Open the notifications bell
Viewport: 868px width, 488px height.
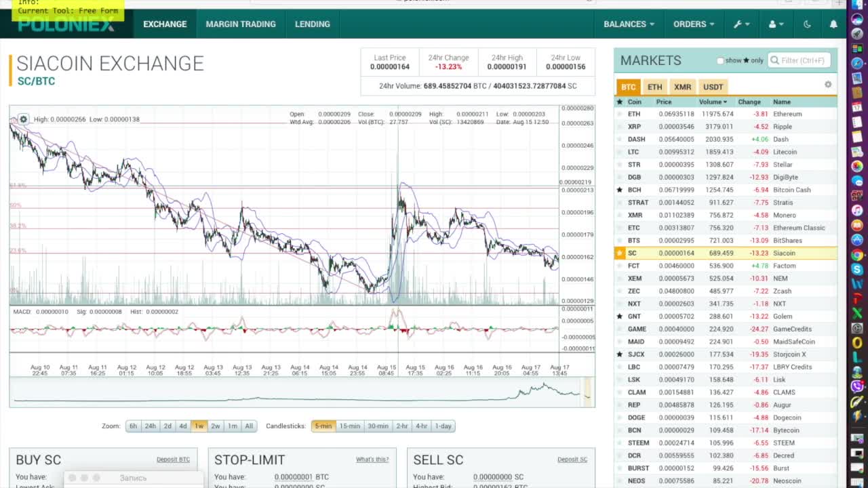click(x=833, y=24)
